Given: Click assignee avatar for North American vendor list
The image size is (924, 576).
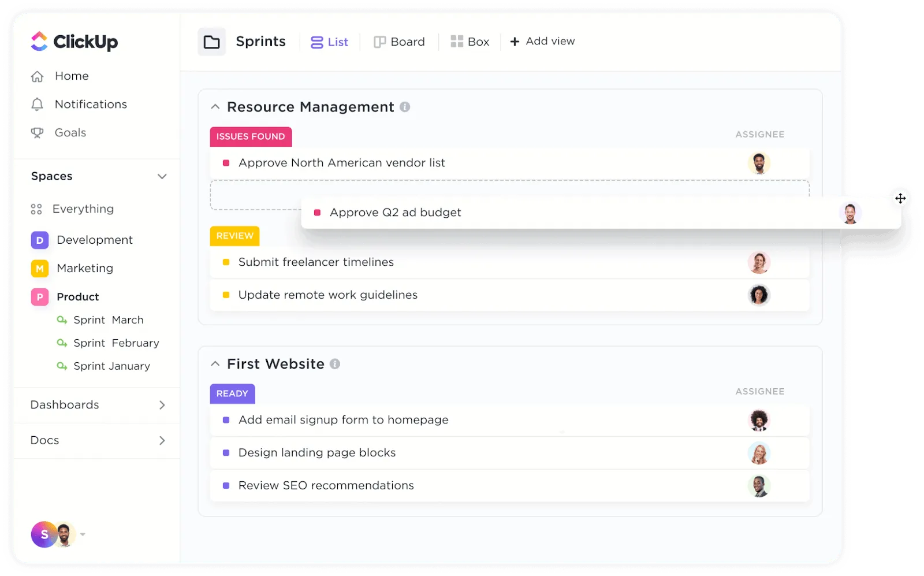Looking at the screenshot, I should [x=759, y=163].
